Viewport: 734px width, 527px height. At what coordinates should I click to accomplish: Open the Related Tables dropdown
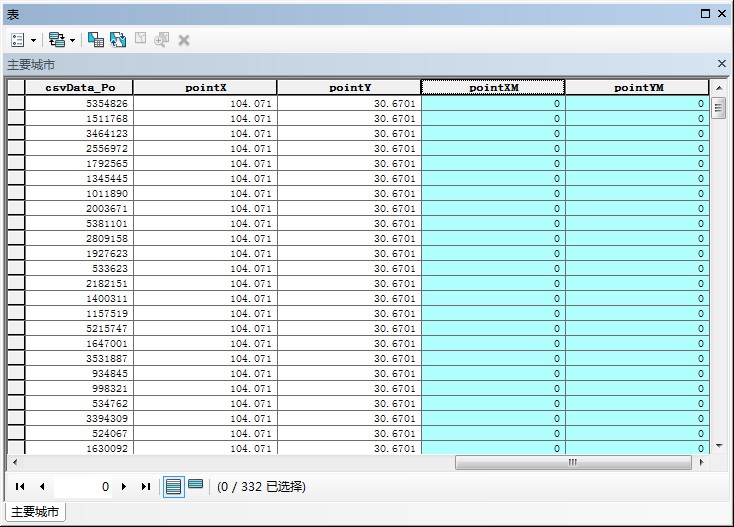(61, 40)
